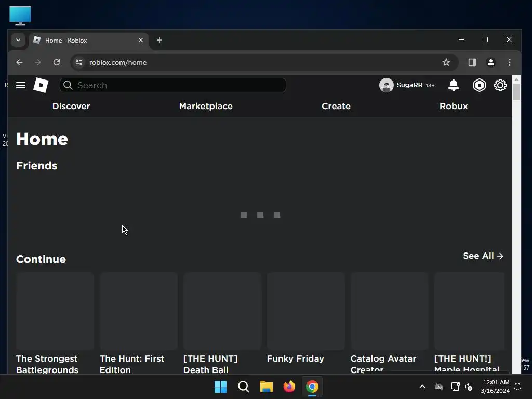Click Chrome icon in taskbar
Image resolution: width=532 pixels, height=399 pixels.
point(312,387)
